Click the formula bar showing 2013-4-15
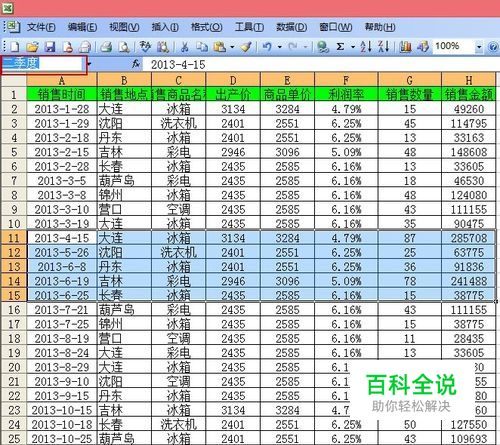The width and height of the screenshot is (500, 445). (x=320, y=64)
